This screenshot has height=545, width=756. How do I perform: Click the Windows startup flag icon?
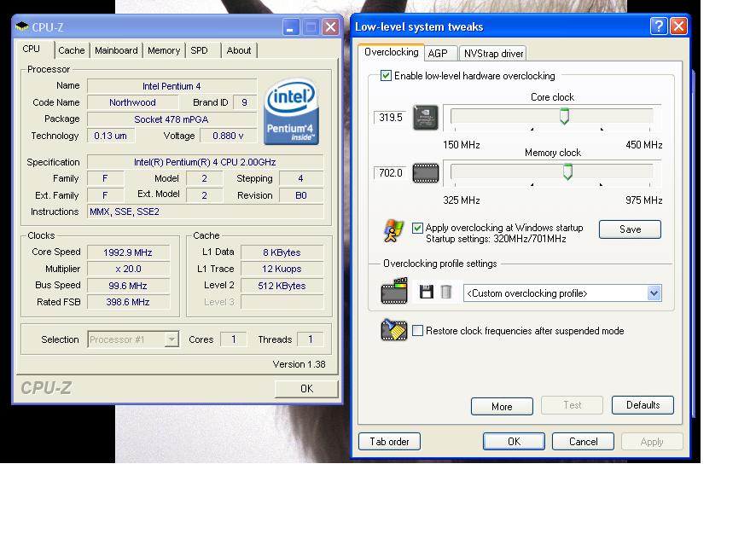[x=393, y=231]
